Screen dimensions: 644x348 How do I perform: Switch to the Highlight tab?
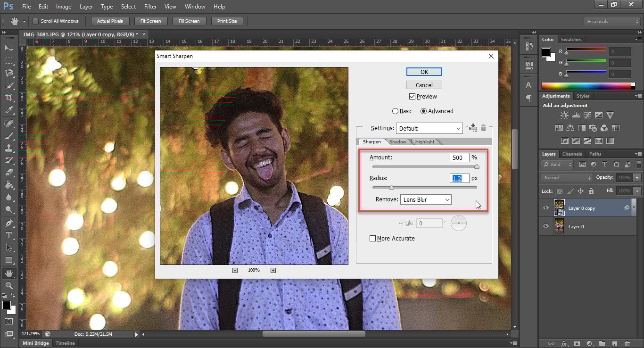[x=425, y=142]
